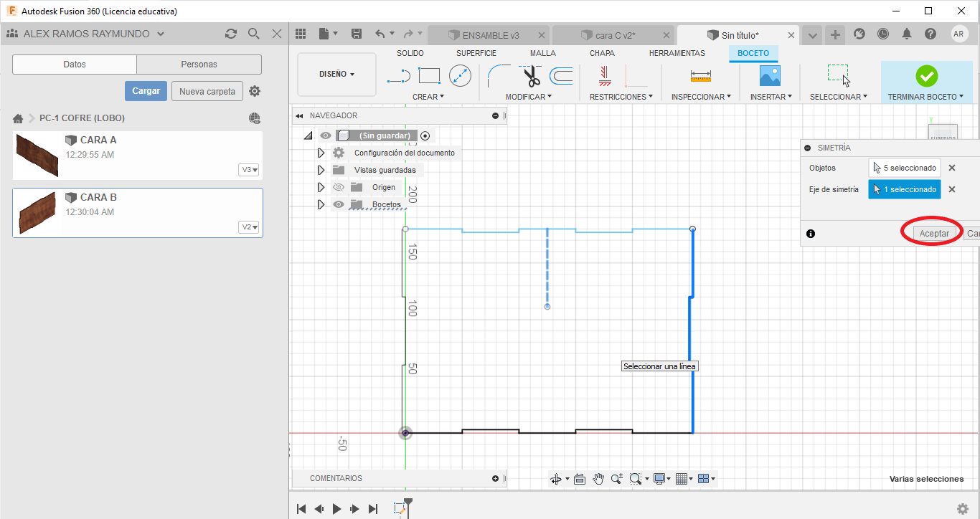Activate the (Sin guardar) component radio button

tap(425, 135)
